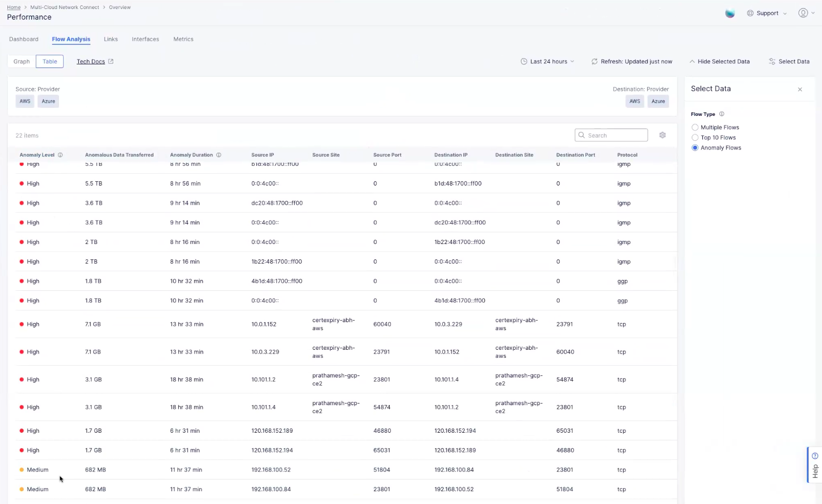Screen dimensions: 822x504
Task: Click the table settings gear icon
Action: point(662,135)
